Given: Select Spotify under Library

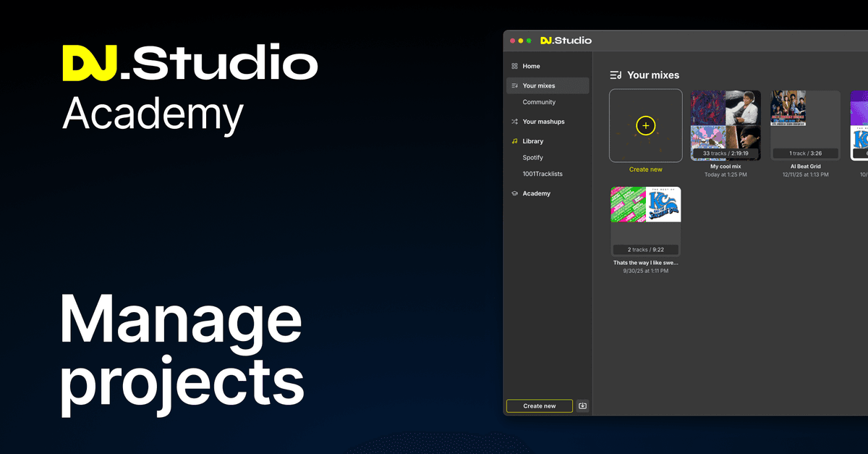Looking at the screenshot, I should pos(533,157).
